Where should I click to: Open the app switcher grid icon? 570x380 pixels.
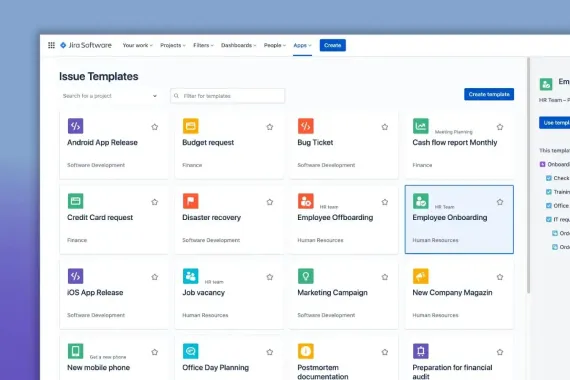point(51,45)
